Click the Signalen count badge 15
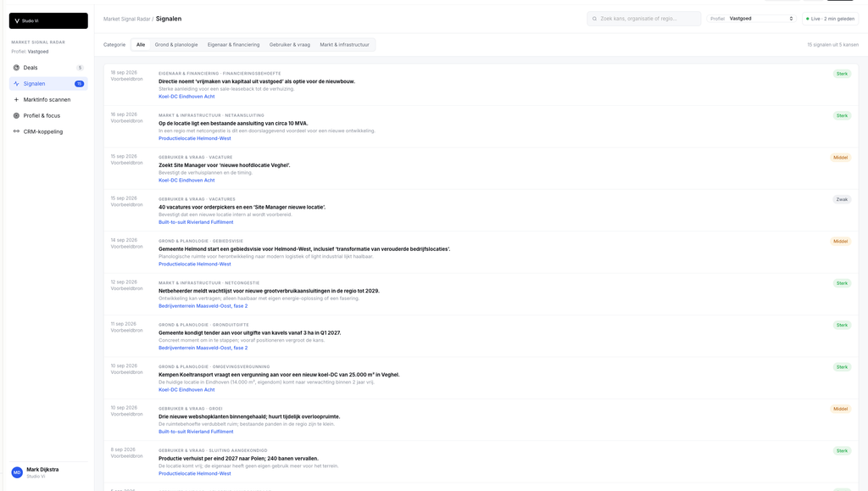Screen dimensions: 868x491 pos(79,84)
